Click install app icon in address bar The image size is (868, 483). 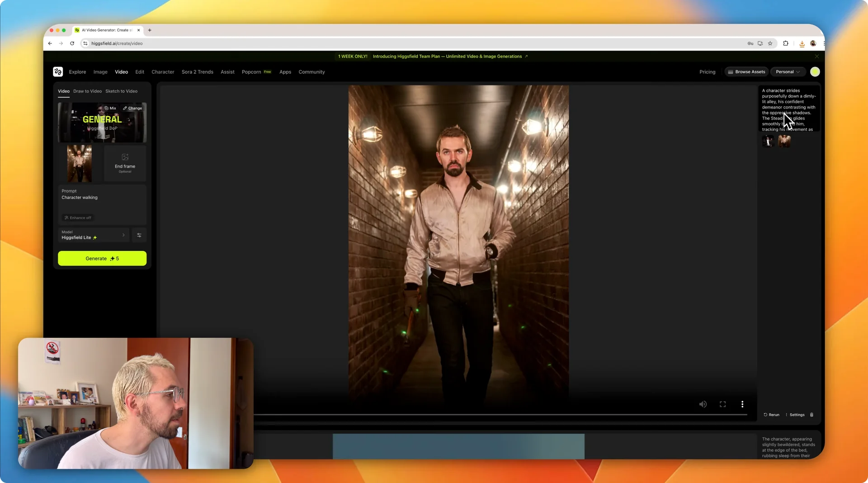tap(760, 43)
